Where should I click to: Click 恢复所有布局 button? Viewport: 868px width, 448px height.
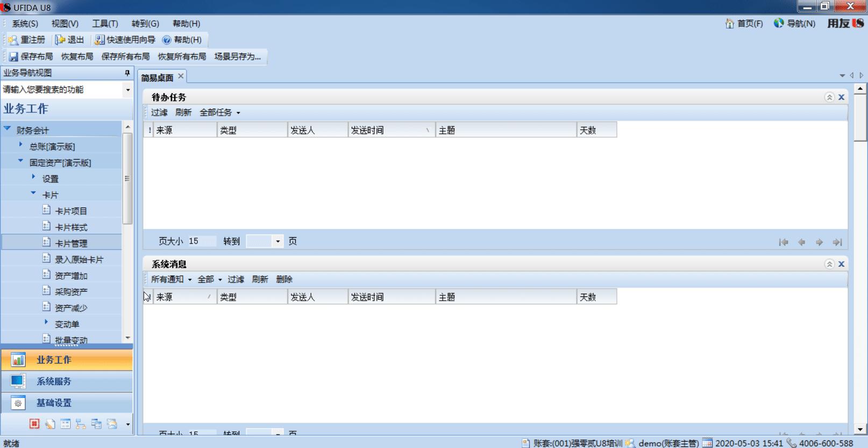pos(182,56)
